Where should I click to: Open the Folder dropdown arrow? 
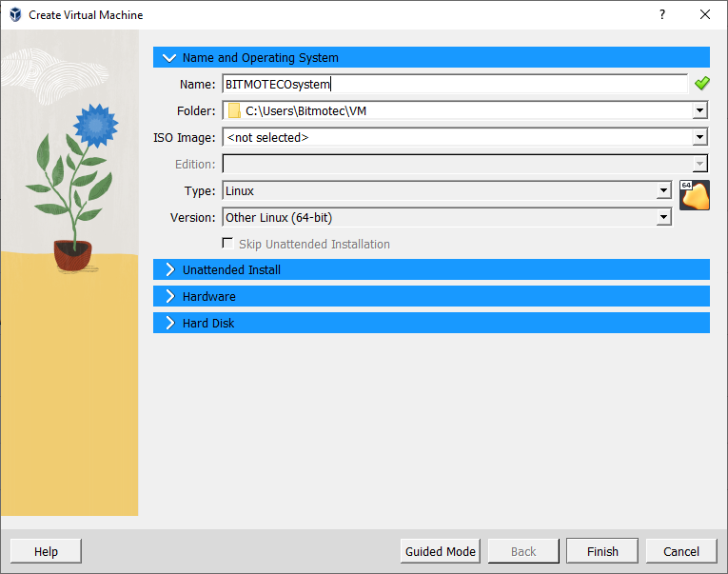click(x=699, y=111)
